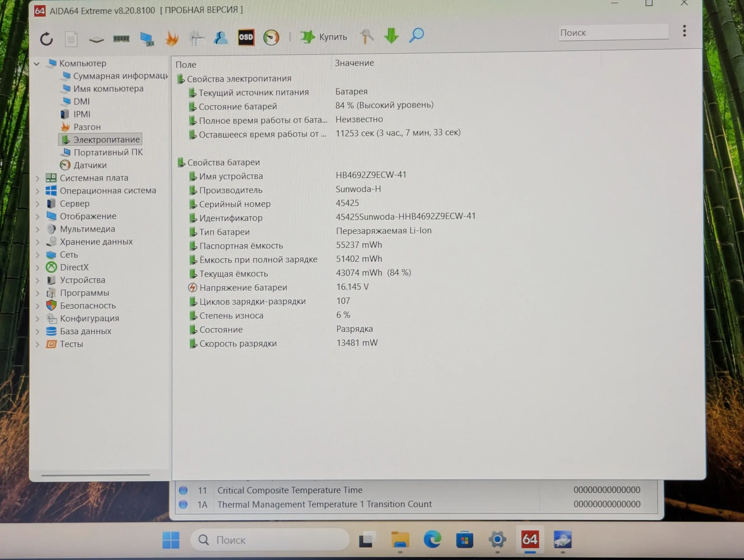
Task: Open the Report page icon
Action: (71, 39)
